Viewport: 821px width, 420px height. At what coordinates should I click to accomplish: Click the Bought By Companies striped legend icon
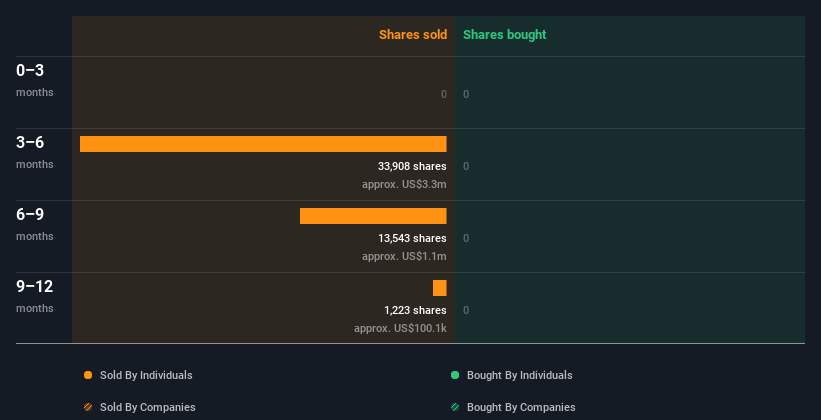coord(455,407)
